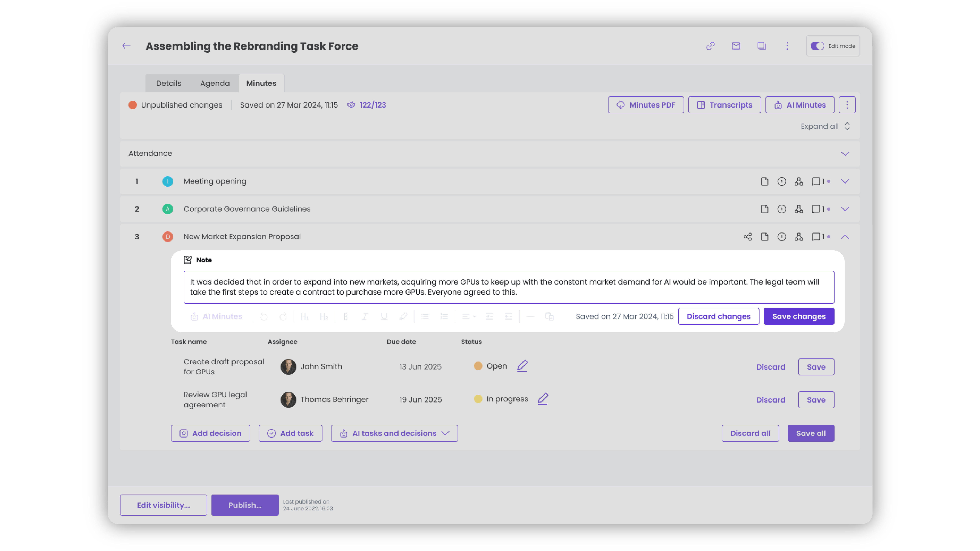Click back arrow beside meeting title
980x551 pixels.
click(x=126, y=46)
